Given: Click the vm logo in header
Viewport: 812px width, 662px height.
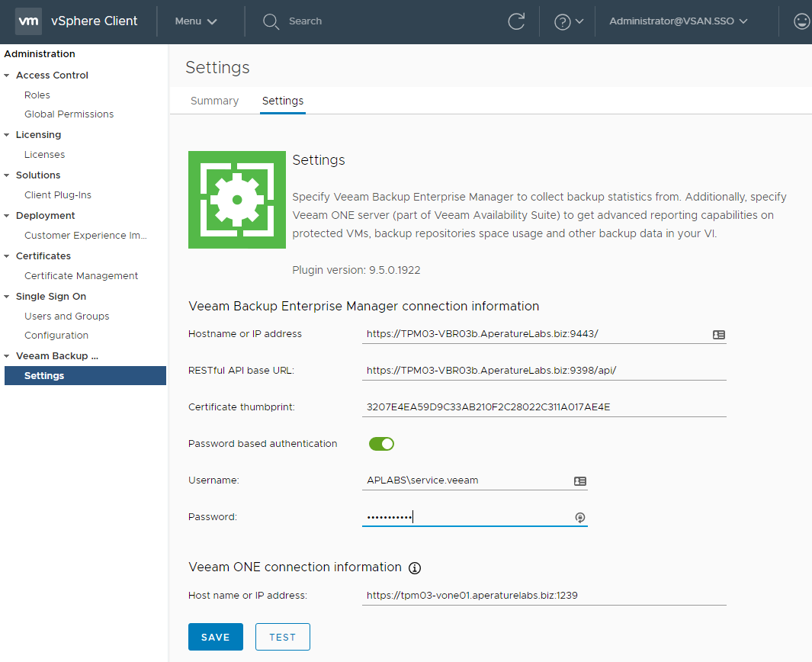Looking at the screenshot, I should coord(28,21).
